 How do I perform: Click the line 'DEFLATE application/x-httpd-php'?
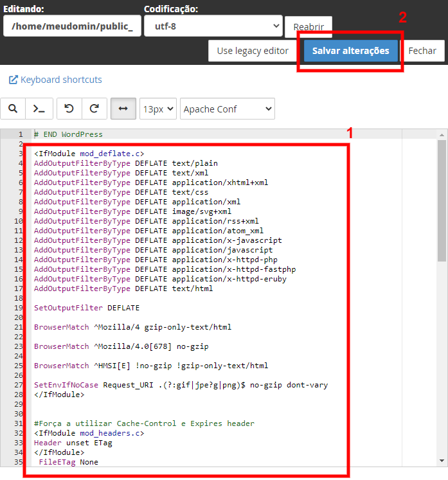156,260
